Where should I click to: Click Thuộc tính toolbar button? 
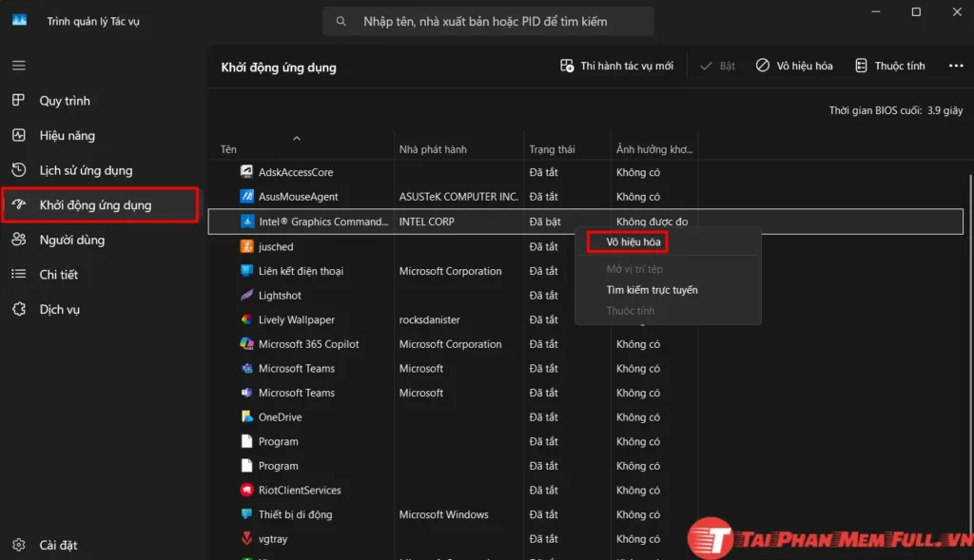pos(889,66)
